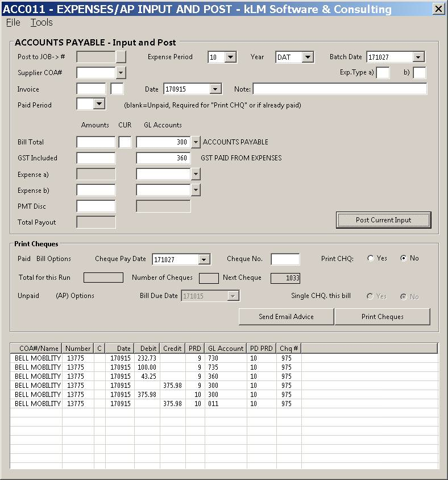This screenshot has height=480, width=448.
Task: Click the Exp.Type a) input field
Action: tap(383, 73)
